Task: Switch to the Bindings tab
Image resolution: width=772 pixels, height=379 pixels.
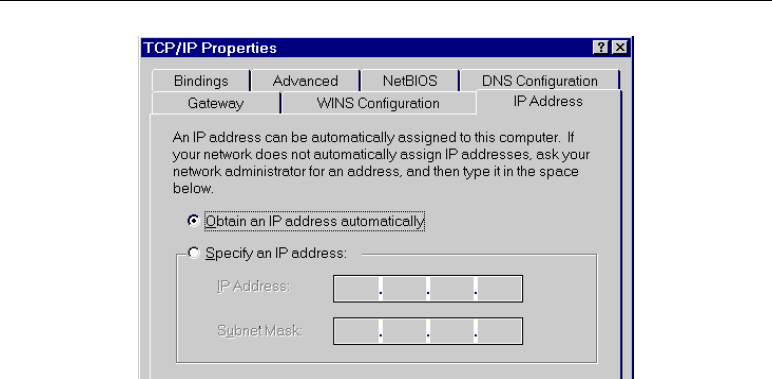Action: 201,81
